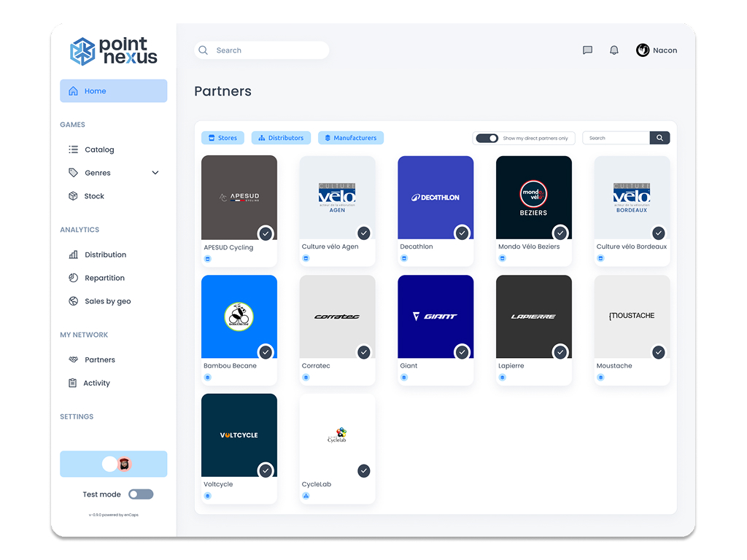The image size is (747, 560).
Task: Click the store badge under APESUD Cycling
Action: click(x=208, y=259)
